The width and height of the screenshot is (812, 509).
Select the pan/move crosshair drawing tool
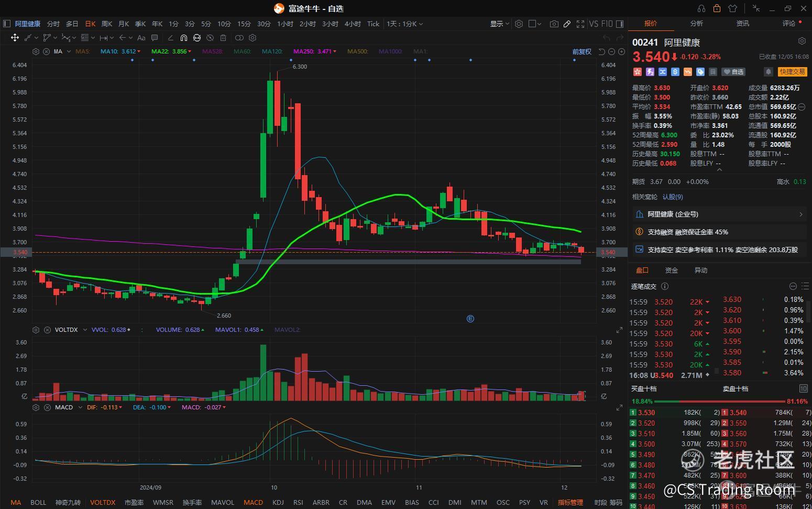pos(15,38)
